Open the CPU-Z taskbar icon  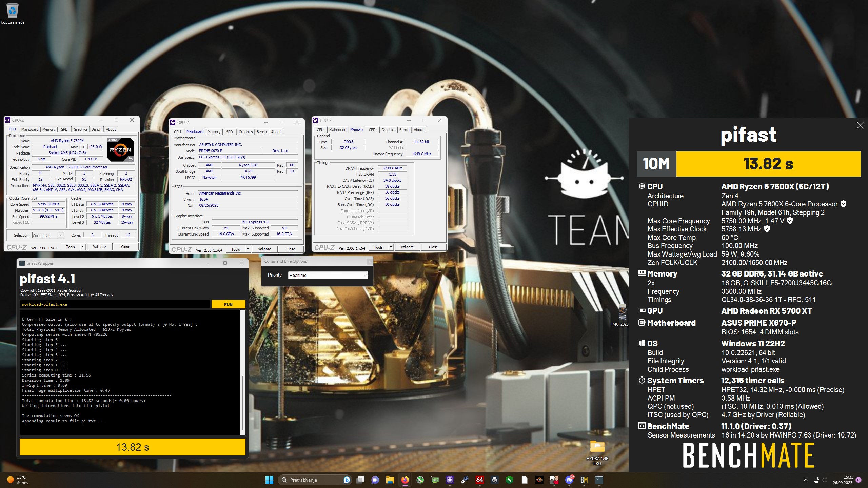[450, 480]
